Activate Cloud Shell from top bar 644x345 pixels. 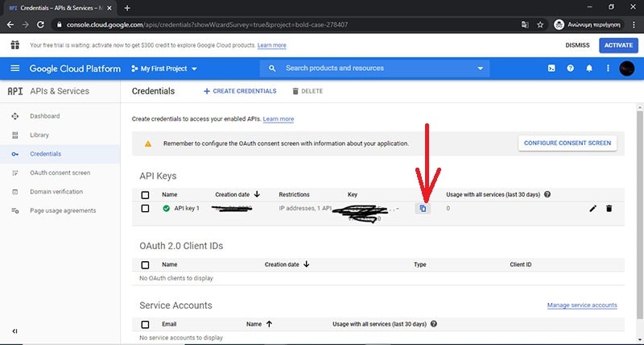coord(551,69)
